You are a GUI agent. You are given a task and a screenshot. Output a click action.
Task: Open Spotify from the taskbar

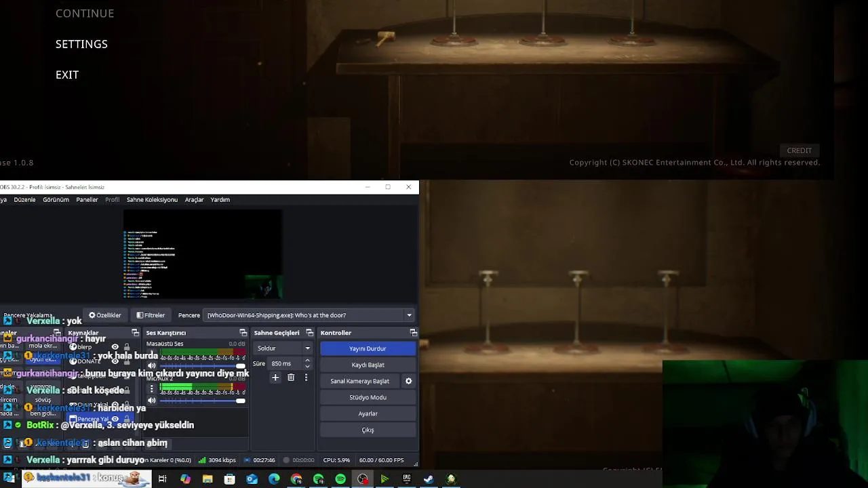tap(340, 479)
